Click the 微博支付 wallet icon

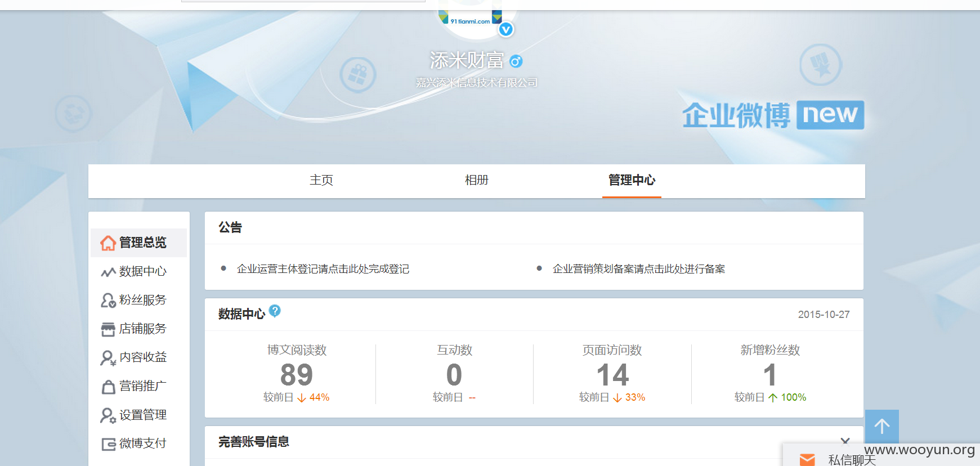point(108,444)
